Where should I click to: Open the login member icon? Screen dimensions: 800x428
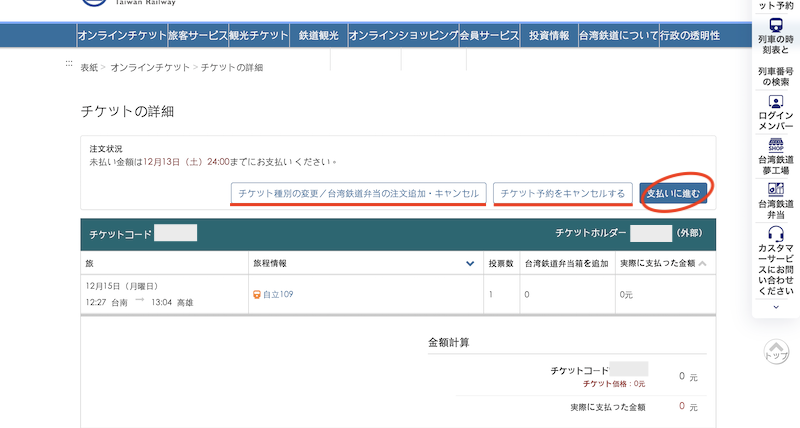click(775, 102)
